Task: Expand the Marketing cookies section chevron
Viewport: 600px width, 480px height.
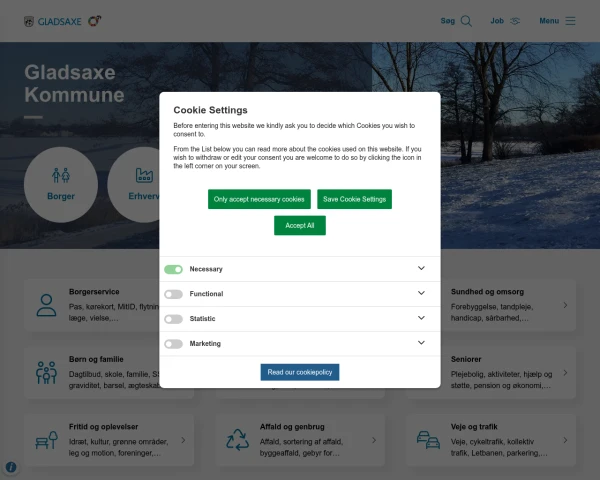Action: pyautogui.click(x=421, y=343)
